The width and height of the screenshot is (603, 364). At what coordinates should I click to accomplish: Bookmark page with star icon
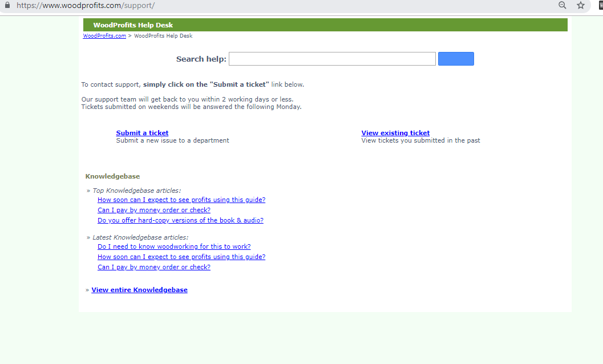(x=581, y=5)
